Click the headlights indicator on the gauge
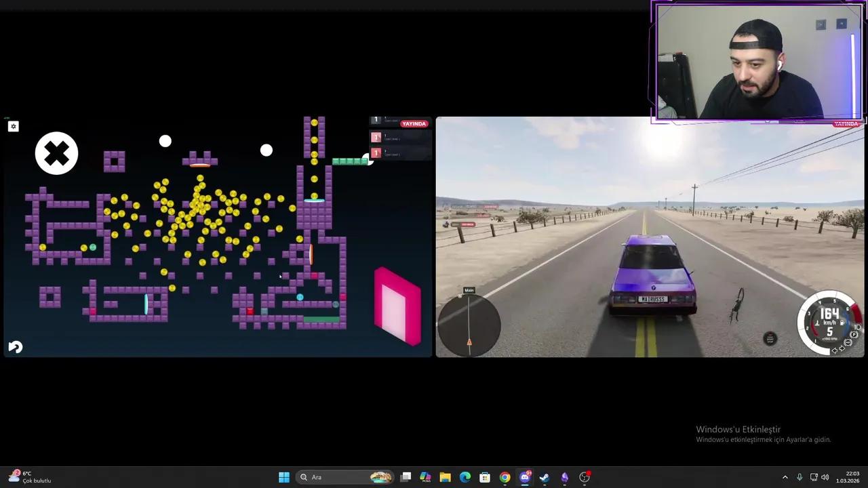This screenshot has width=868, height=488. coord(857,327)
